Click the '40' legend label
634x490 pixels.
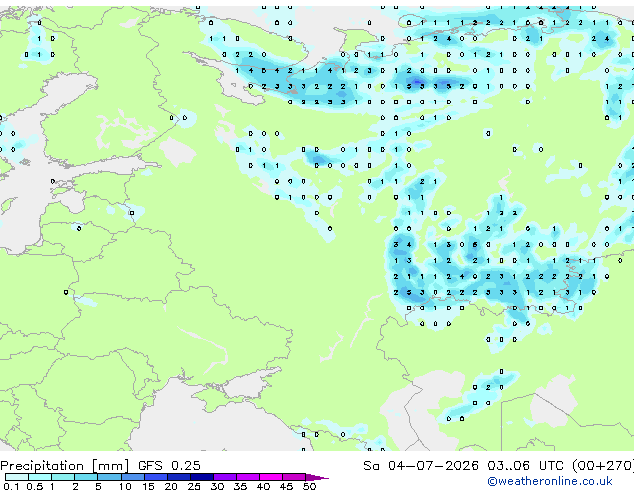point(263,486)
